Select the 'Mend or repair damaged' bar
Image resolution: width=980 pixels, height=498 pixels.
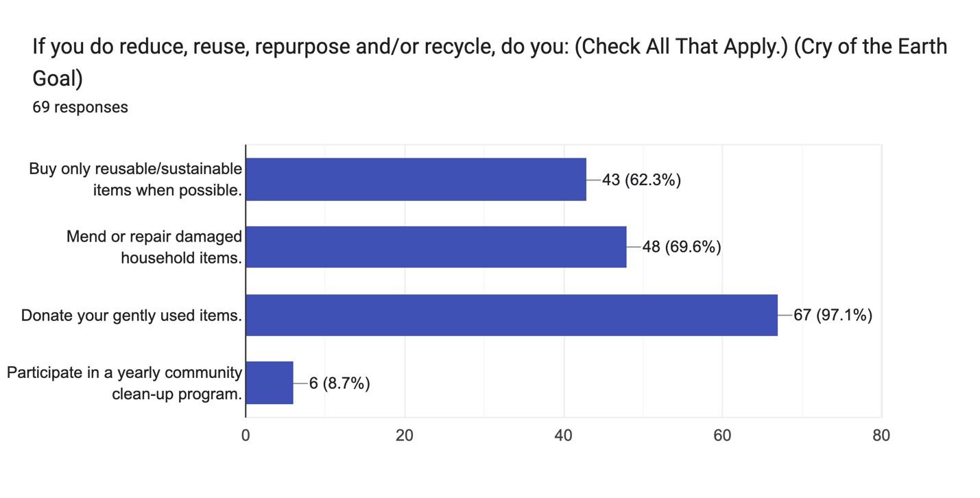point(436,247)
